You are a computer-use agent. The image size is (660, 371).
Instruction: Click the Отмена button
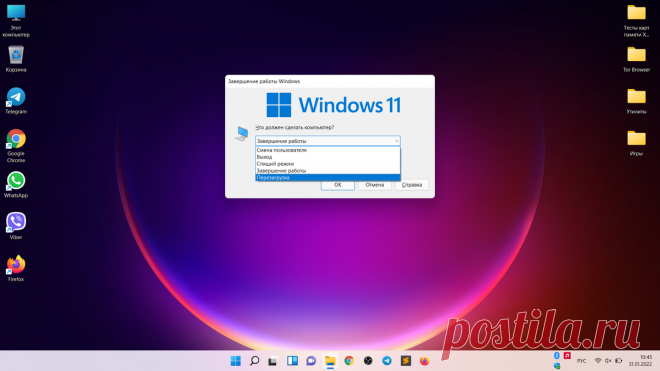pyautogui.click(x=375, y=185)
